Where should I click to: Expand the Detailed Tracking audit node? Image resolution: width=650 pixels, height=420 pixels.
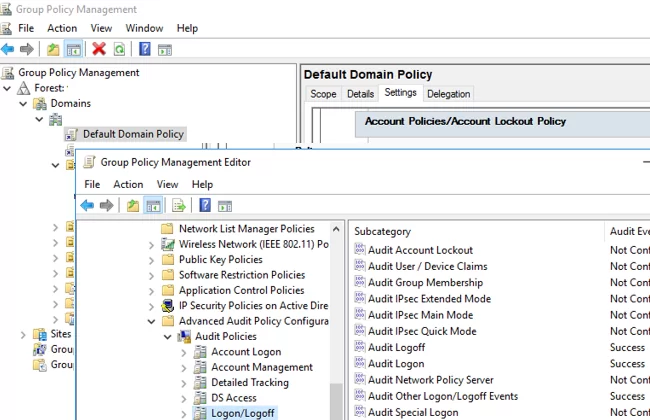[184, 383]
